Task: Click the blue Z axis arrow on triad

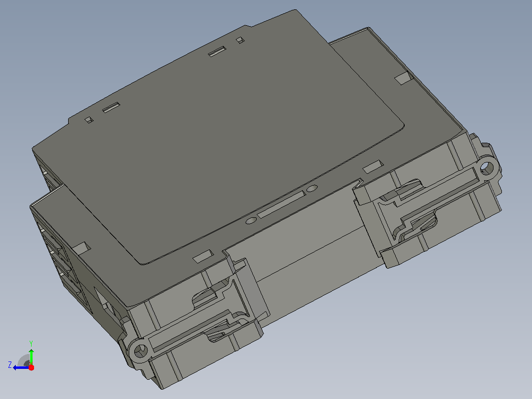Action: 20,368
